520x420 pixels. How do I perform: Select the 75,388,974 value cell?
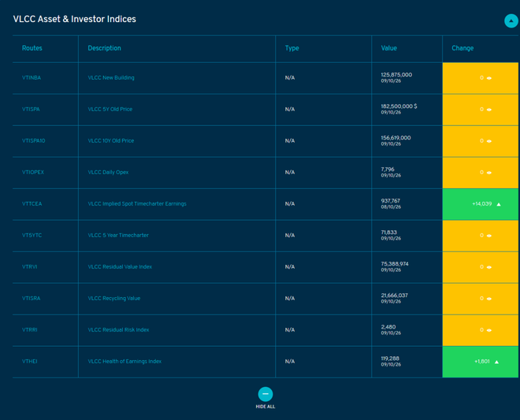[x=407, y=267]
